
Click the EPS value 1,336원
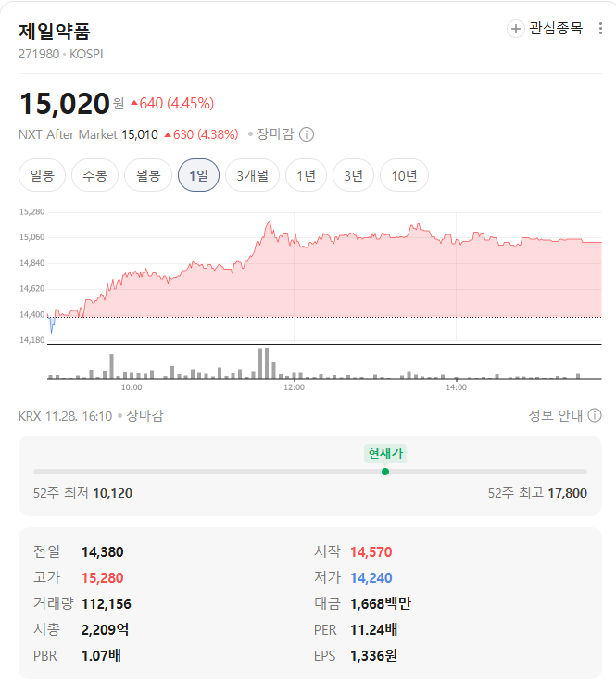tap(374, 655)
